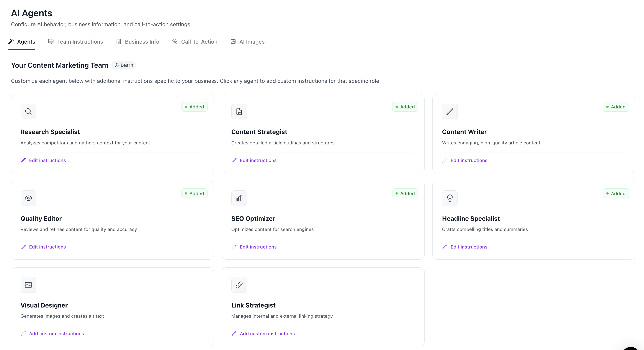Switch to the Team Instructions tab
Screen dimensions: 644x350
[x=75, y=41]
